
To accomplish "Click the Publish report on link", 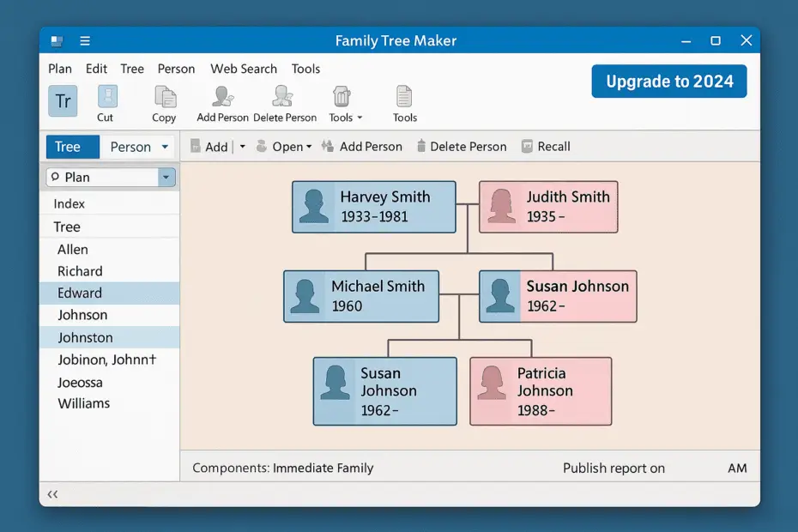I will 614,469.
